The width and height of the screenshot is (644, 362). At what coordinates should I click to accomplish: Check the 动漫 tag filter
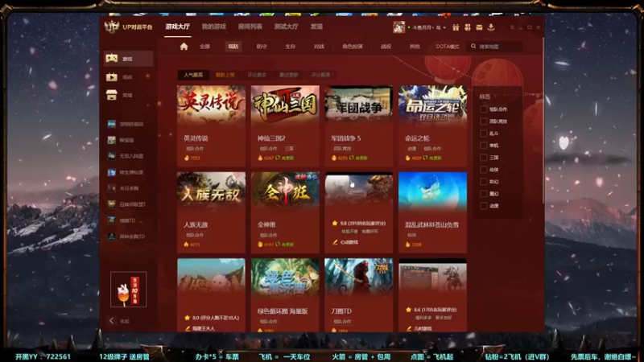coord(484,206)
